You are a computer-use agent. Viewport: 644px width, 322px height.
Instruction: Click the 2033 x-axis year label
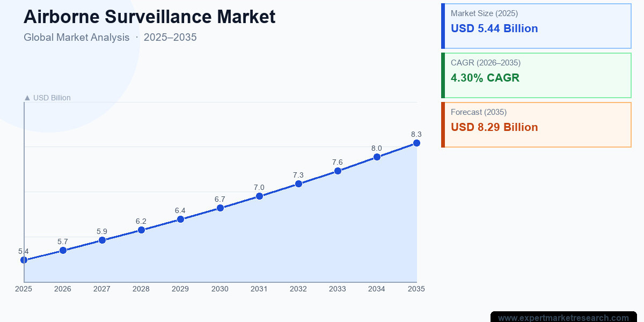338,289
